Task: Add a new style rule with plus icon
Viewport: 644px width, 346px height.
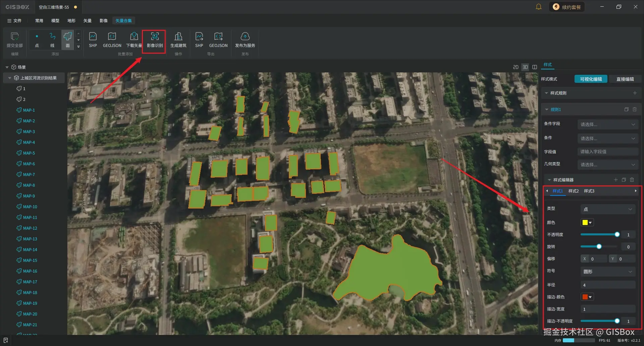Action: coord(635,93)
